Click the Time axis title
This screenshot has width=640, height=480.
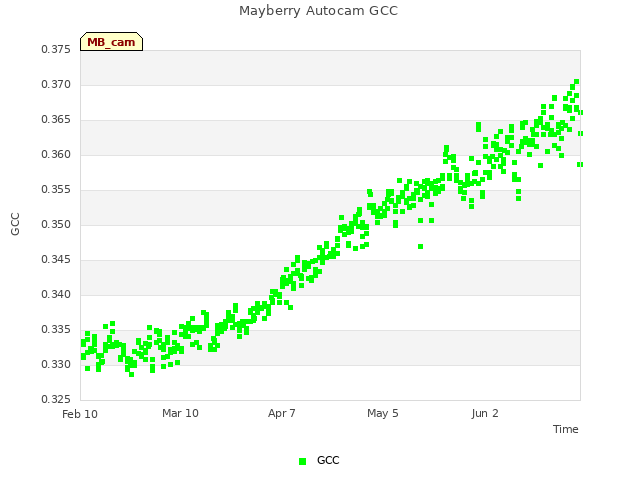tap(566, 429)
